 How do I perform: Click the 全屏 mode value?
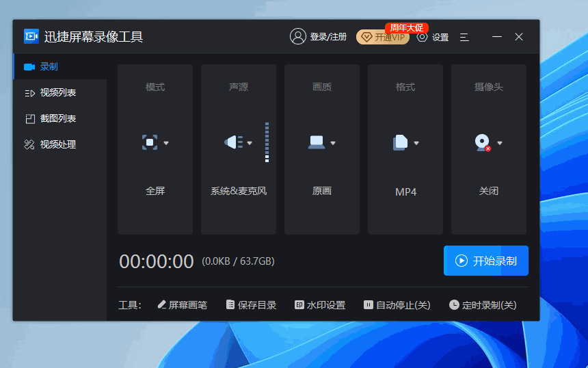click(155, 191)
